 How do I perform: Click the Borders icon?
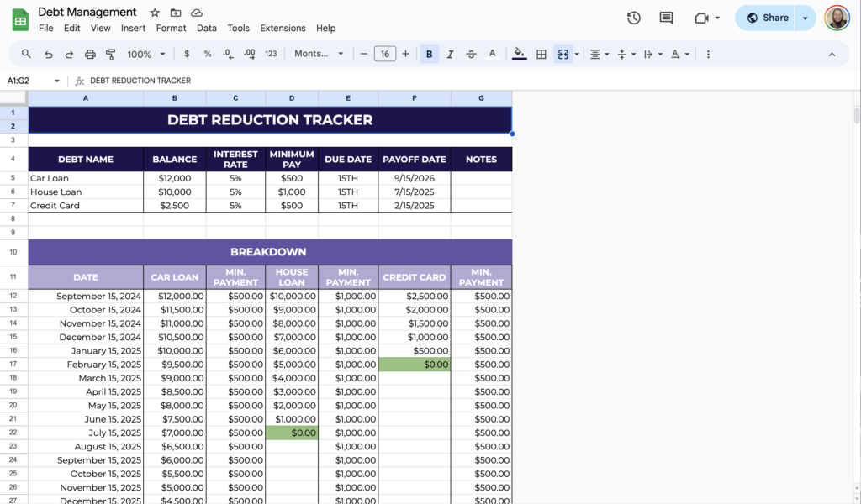coord(541,54)
